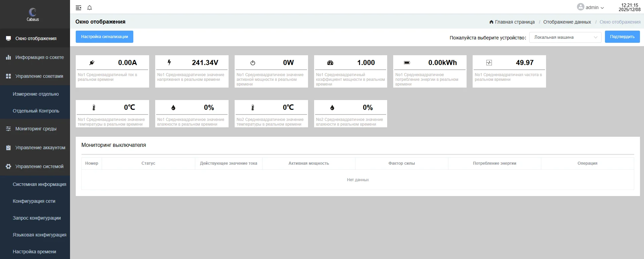Click the Cabeus logo in the sidebar
This screenshot has height=259, width=644.
pos(33,14)
